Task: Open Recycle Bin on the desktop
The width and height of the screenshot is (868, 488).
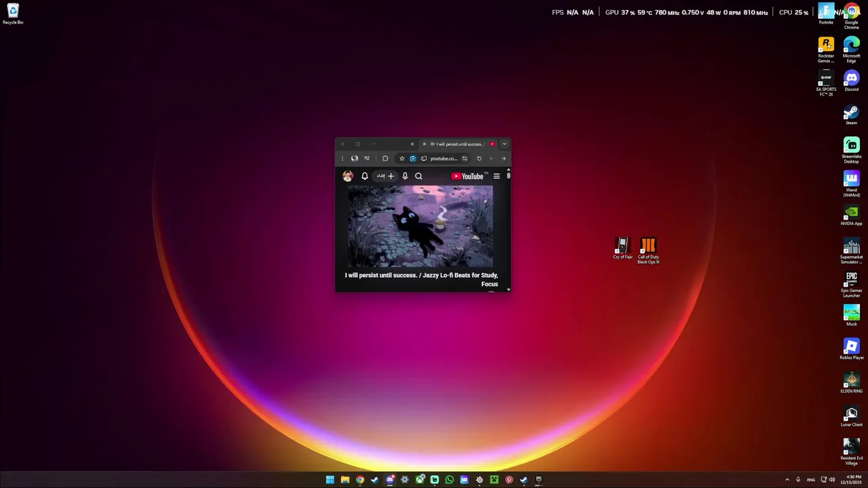Action: pyautogui.click(x=12, y=14)
